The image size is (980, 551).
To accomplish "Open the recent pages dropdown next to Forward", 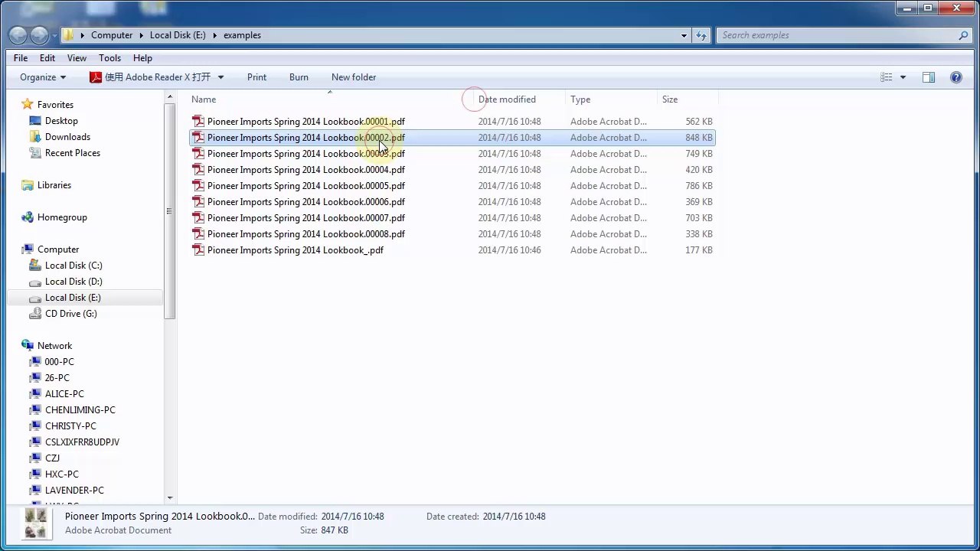I will click(x=54, y=35).
